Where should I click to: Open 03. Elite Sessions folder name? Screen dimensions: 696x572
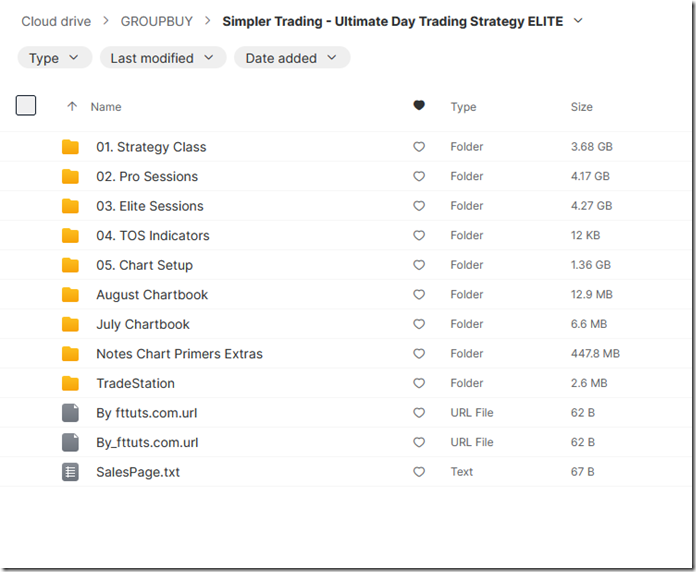pyautogui.click(x=150, y=206)
